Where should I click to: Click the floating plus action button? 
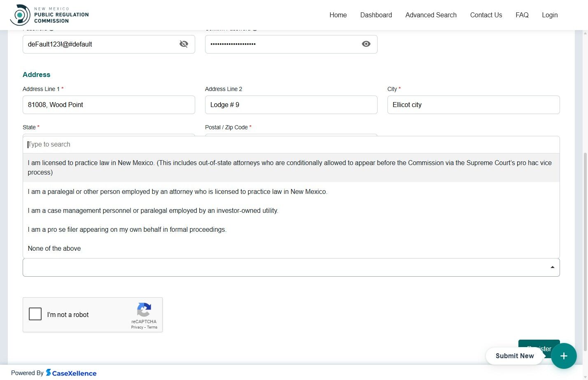[564, 356]
